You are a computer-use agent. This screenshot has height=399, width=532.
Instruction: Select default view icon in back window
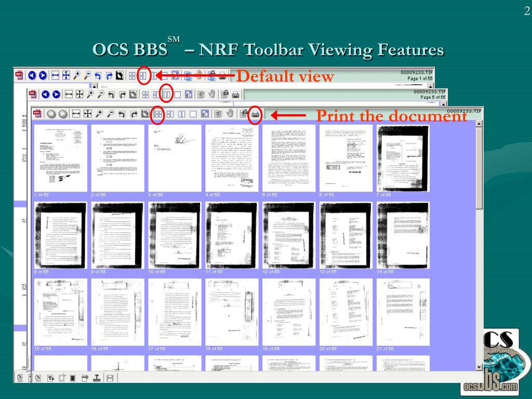click(x=143, y=75)
